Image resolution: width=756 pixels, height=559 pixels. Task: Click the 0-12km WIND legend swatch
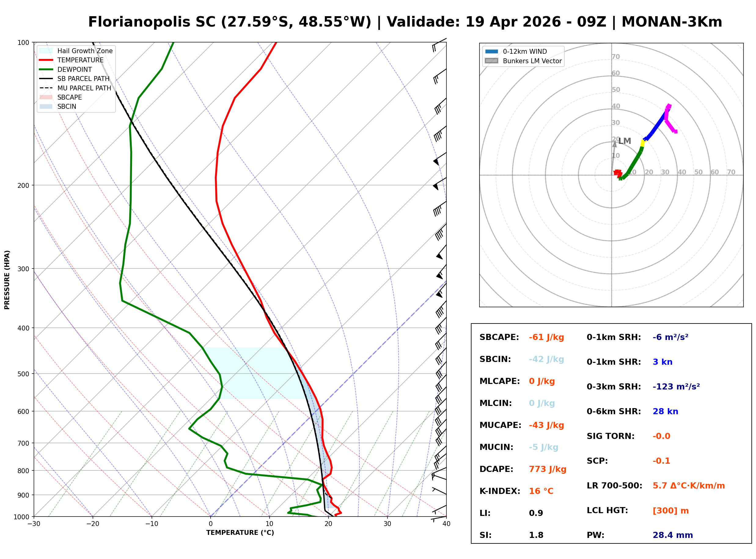click(492, 51)
